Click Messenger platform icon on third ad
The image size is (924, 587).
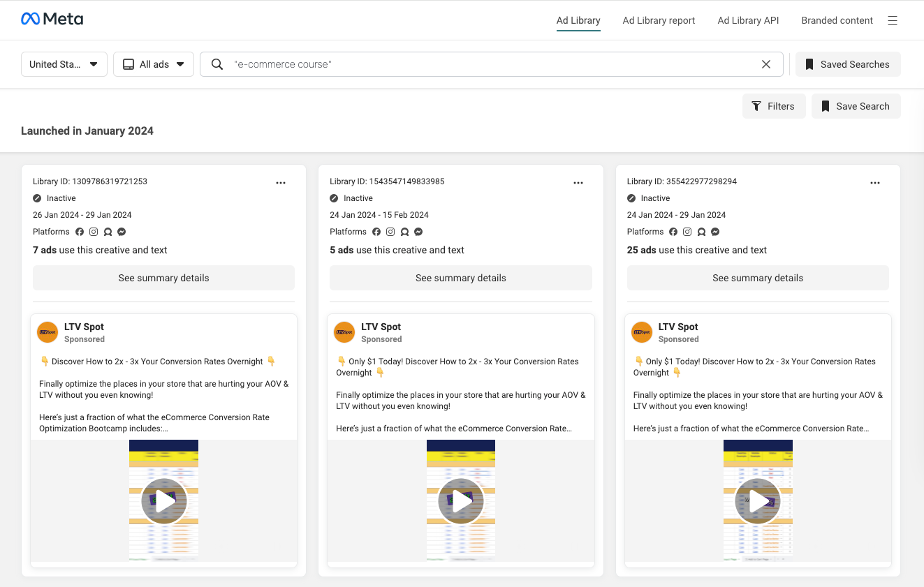(x=715, y=232)
